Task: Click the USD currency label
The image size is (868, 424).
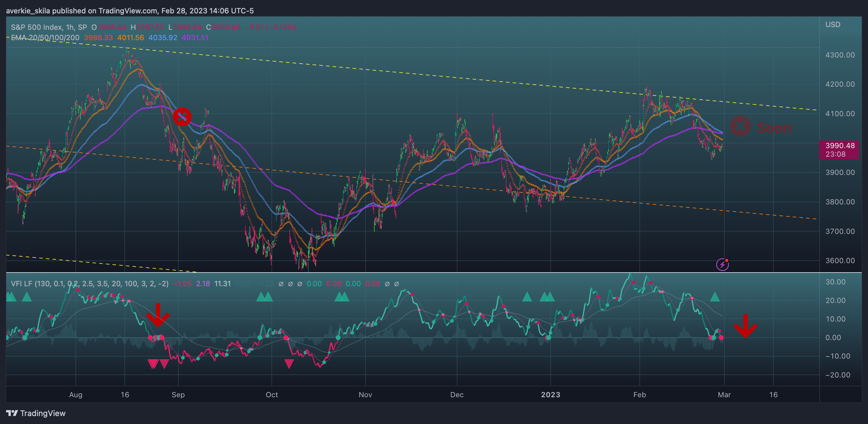Action: (x=833, y=25)
